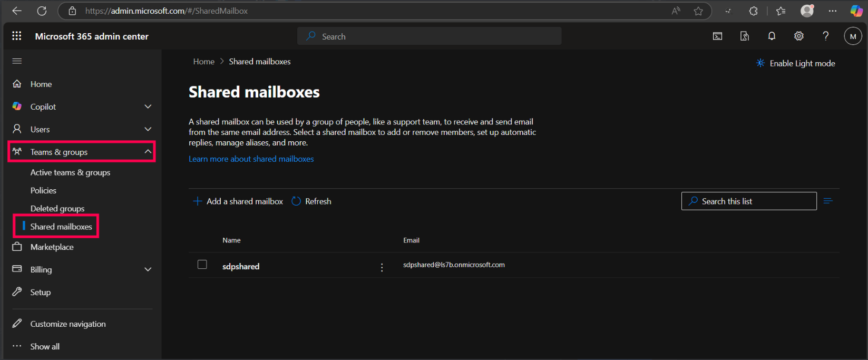Viewport: 868px width, 360px height.
Task: Go to Deleted groups page
Action: (57, 209)
